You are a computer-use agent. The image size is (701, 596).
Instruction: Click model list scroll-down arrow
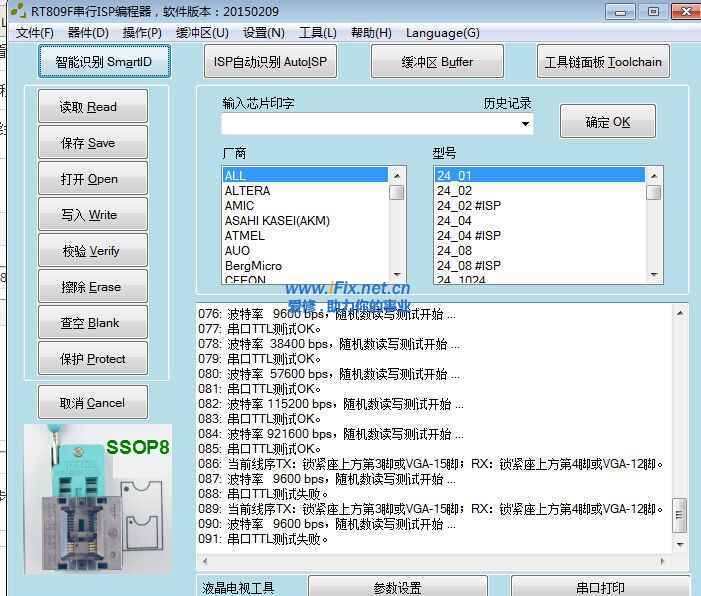pyautogui.click(x=654, y=274)
